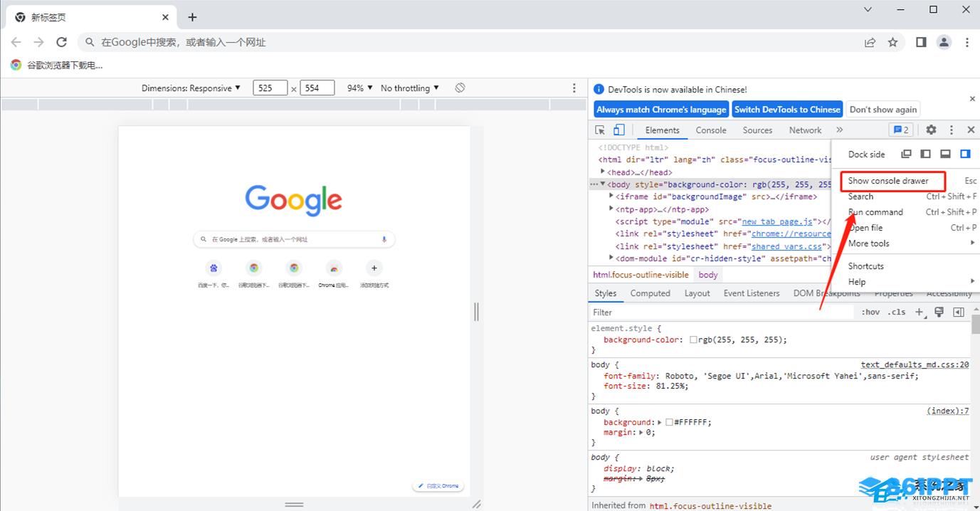The width and height of the screenshot is (980, 511).
Task: Open Computed styles tab
Action: pos(650,293)
